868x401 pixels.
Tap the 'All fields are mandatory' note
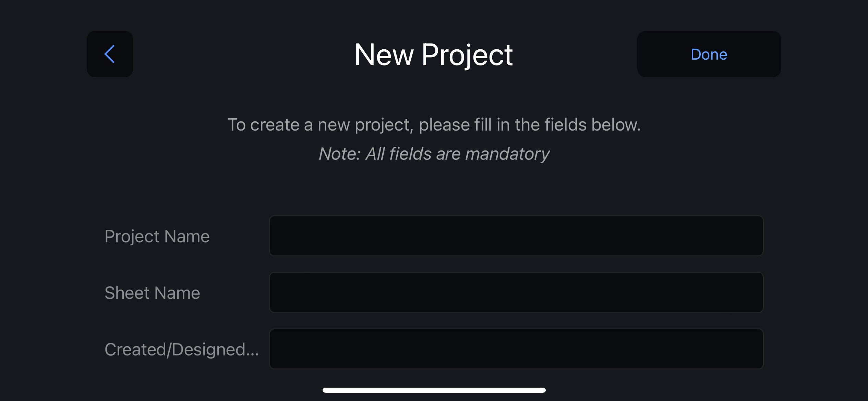[434, 154]
